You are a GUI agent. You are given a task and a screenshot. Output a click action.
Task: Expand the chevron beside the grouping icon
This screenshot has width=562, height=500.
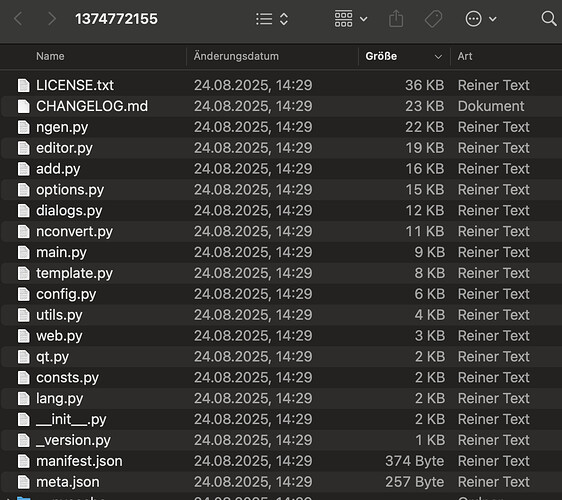(363, 19)
